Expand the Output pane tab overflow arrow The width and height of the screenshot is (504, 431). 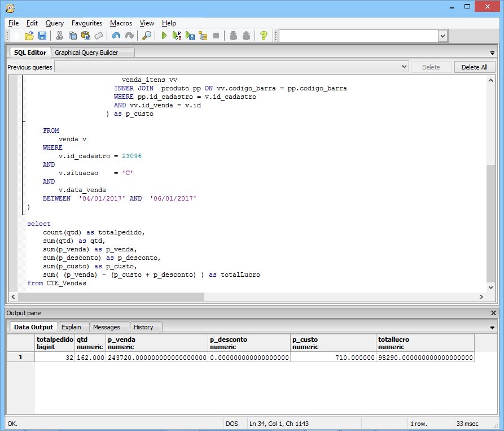[493, 328]
